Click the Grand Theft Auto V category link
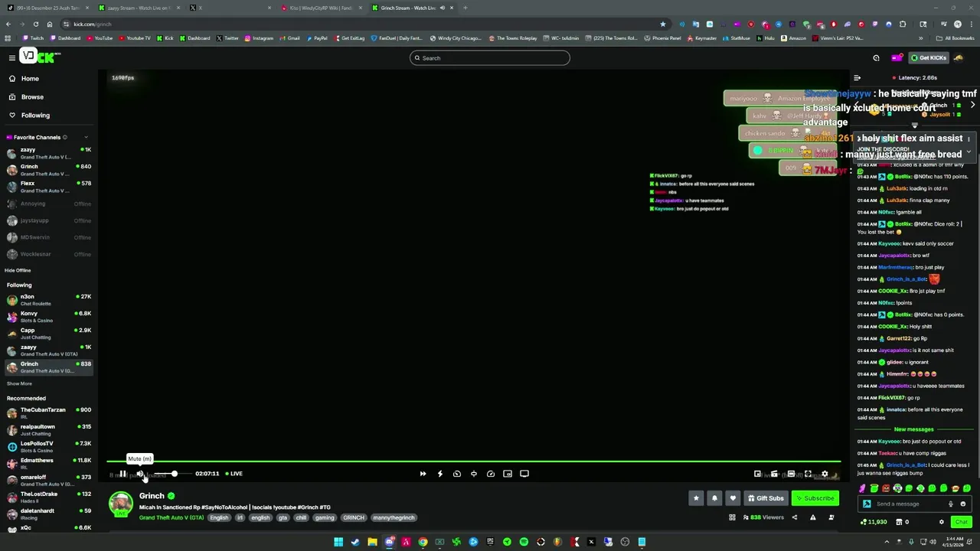 coord(171,517)
